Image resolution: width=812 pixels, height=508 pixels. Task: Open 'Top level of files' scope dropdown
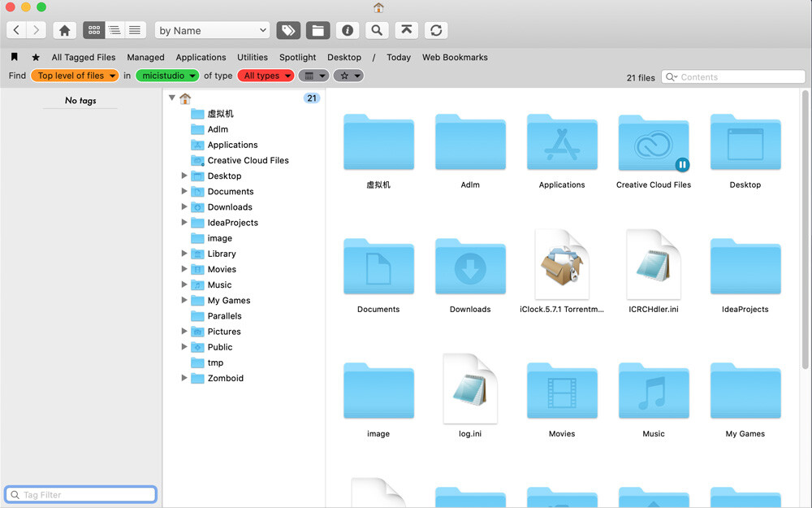point(75,76)
